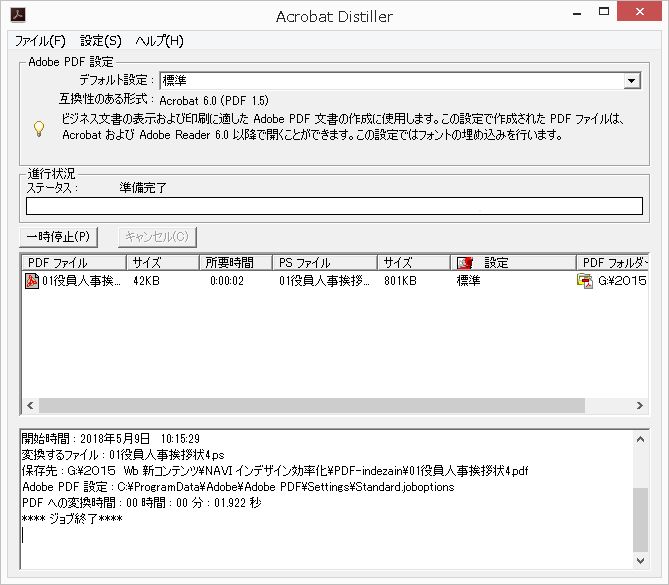The height and width of the screenshot is (585, 669).
Task: Click the サイズ header next to PS ファイル
Action: point(414,263)
